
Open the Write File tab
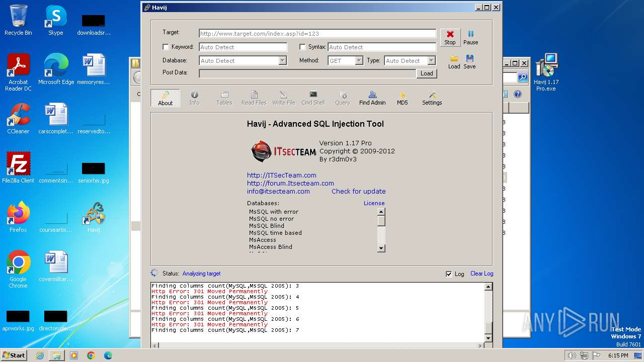coord(283,98)
